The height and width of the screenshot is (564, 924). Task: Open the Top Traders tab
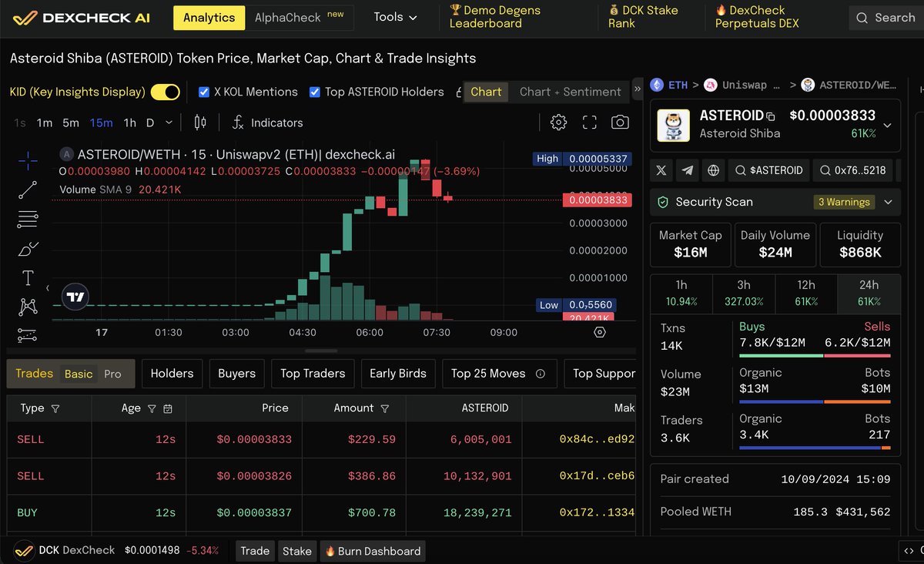[313, 374]
